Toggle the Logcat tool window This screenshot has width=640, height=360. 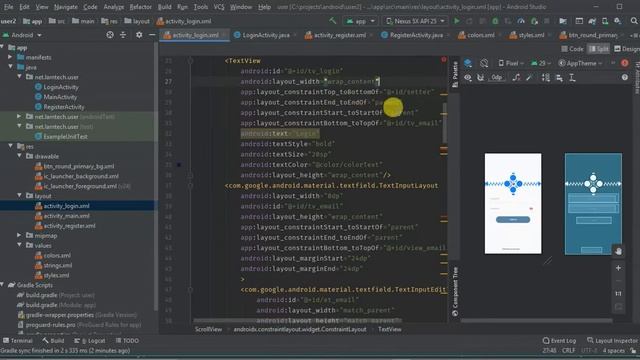point(90,340)
